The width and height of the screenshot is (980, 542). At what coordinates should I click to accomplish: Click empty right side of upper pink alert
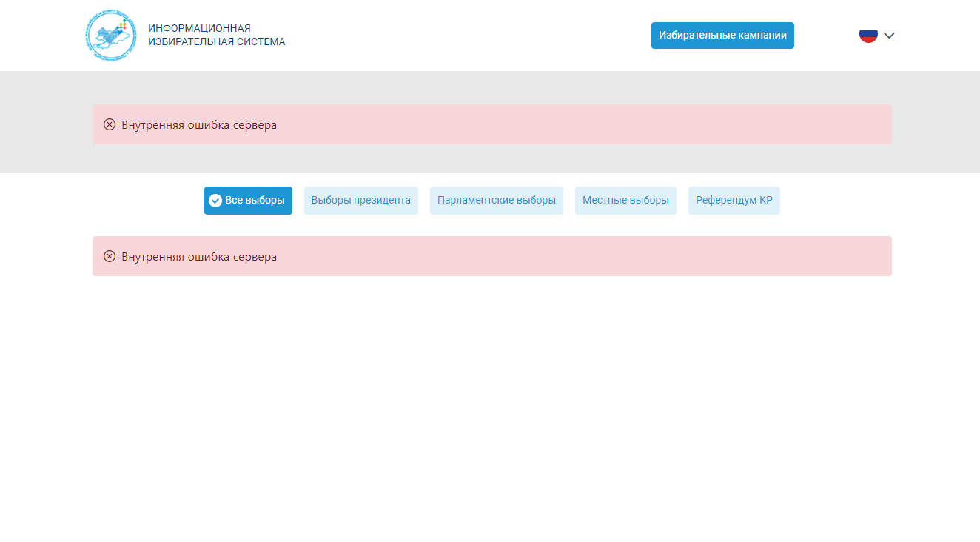click(x=666, y=124)
